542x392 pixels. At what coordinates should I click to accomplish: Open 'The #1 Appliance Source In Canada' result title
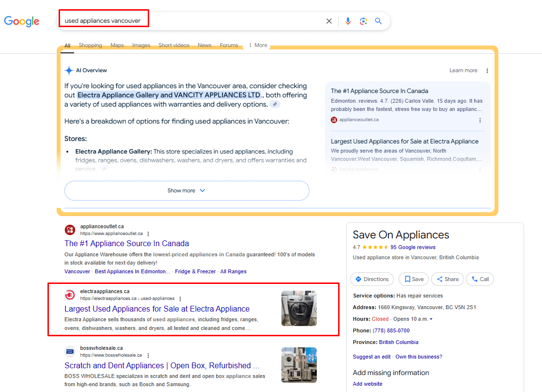click(x=126, y=243)
